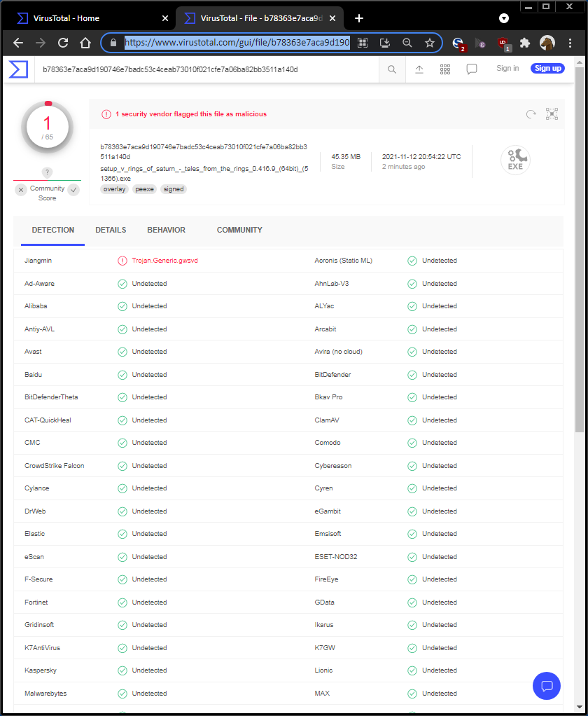Open the browser extensions puzzle icon
The image size is (588, 716).
click(x=525, y=43)
